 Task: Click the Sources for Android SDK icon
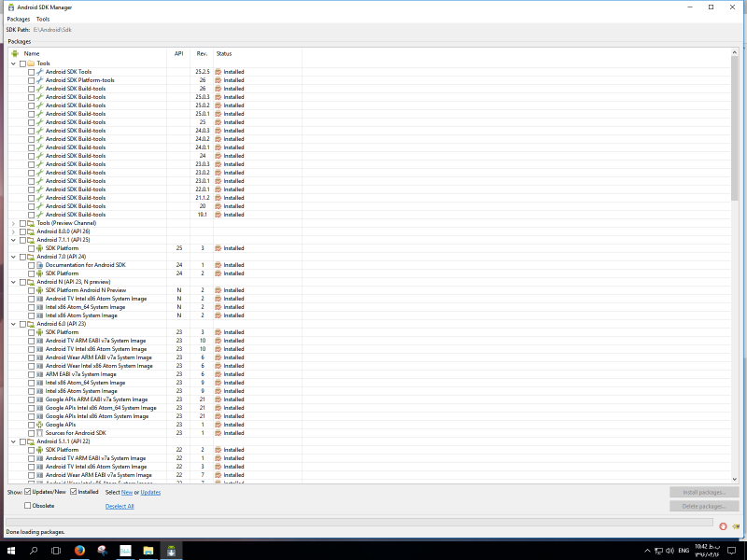coord(40,433)
